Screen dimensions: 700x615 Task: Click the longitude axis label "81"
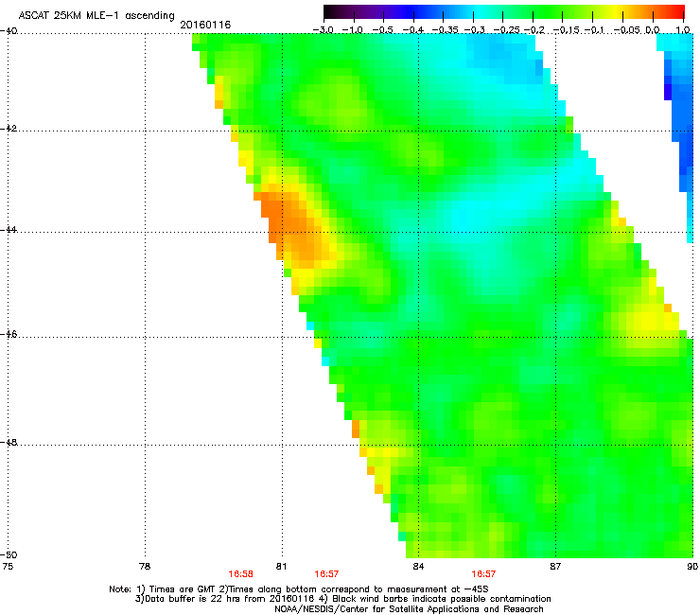point(281,567)
